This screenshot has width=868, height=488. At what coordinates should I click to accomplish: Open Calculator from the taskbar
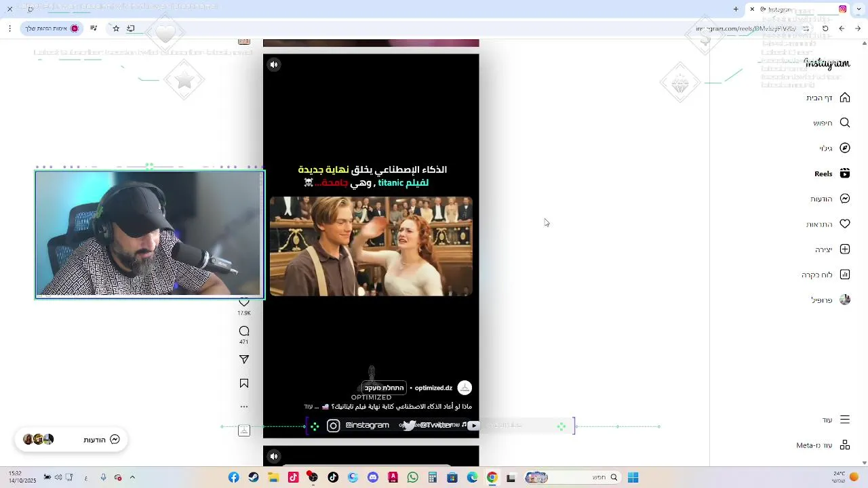coord(433,478)
